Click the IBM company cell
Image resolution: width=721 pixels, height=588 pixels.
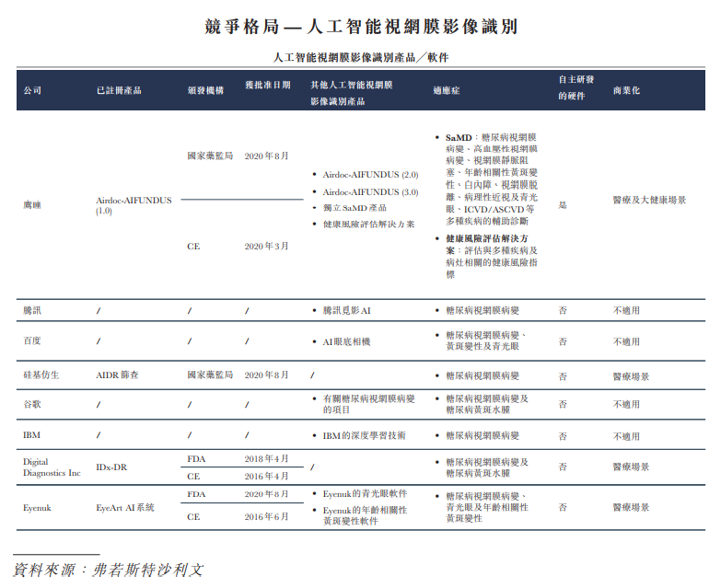(x=31, y=434)
